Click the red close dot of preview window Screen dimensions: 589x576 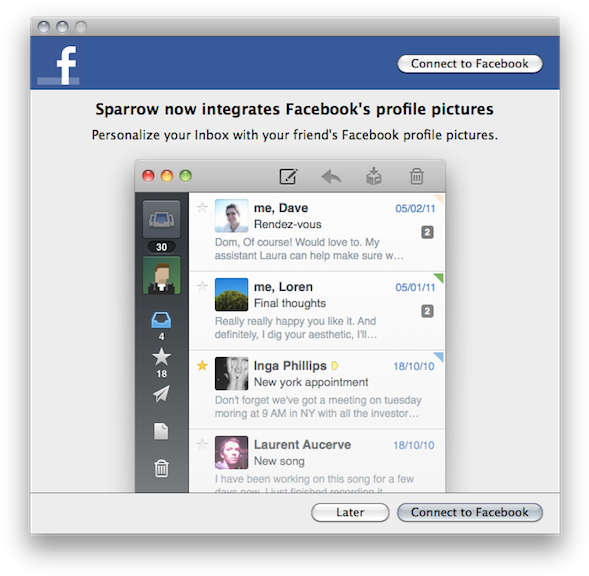[x=148, y=176]
